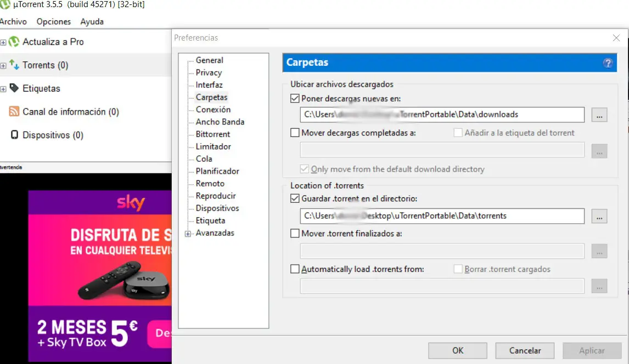Open the Ayuda menu
Screen dimensions: 629x364
click(x=92, y=21)
